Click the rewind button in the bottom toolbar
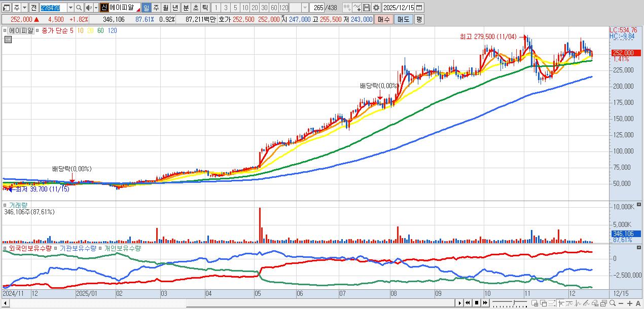Image resolution: width=644 pixels, height=309 pixels. (468, 303)
